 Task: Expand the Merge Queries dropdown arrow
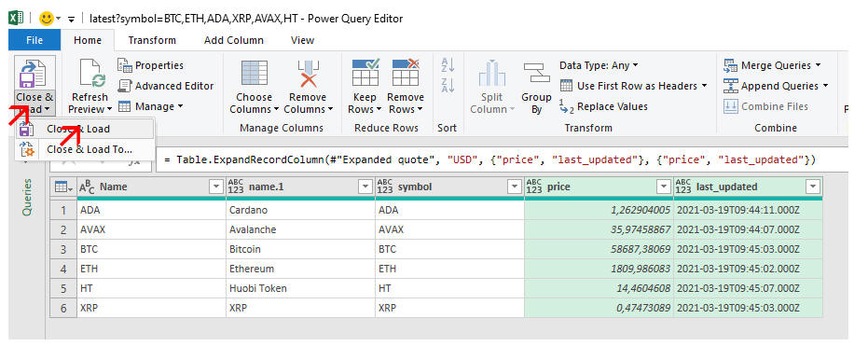[x=817, y=65]
